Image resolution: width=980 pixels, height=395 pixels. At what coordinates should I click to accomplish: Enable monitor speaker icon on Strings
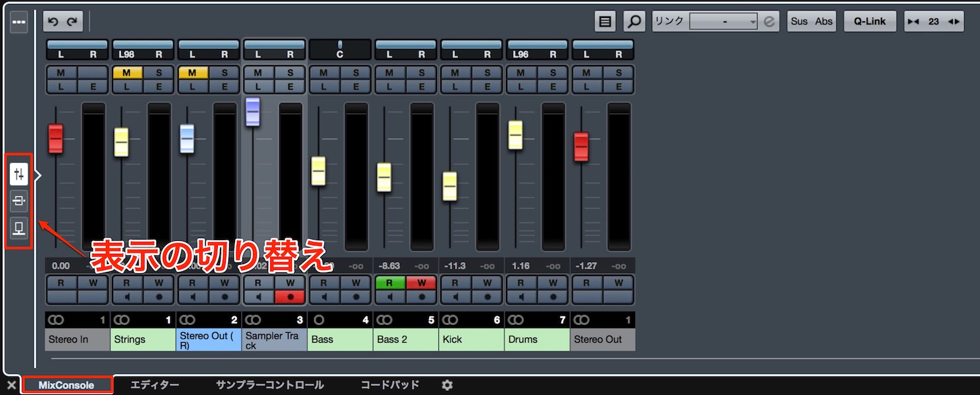pos(127,296)
